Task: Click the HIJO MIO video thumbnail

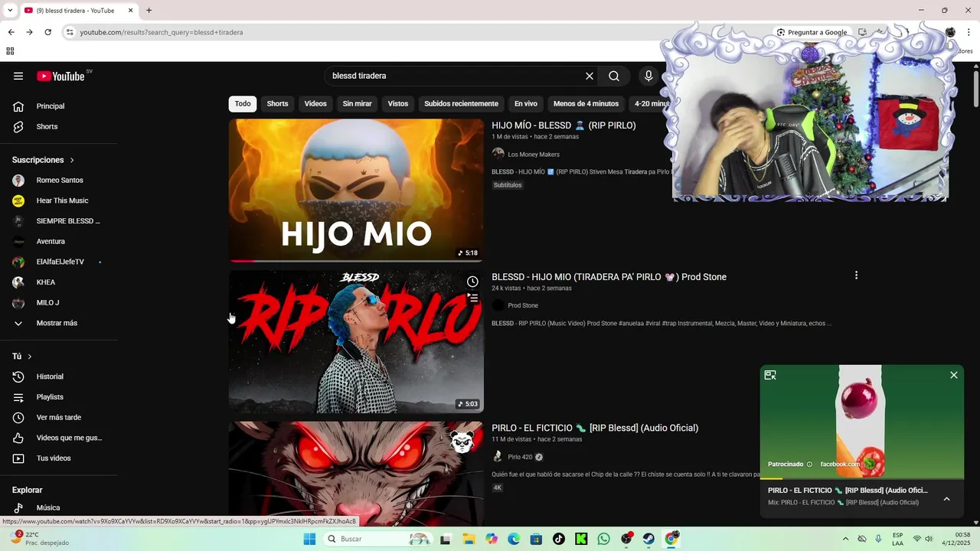Action: click(356, 190)
